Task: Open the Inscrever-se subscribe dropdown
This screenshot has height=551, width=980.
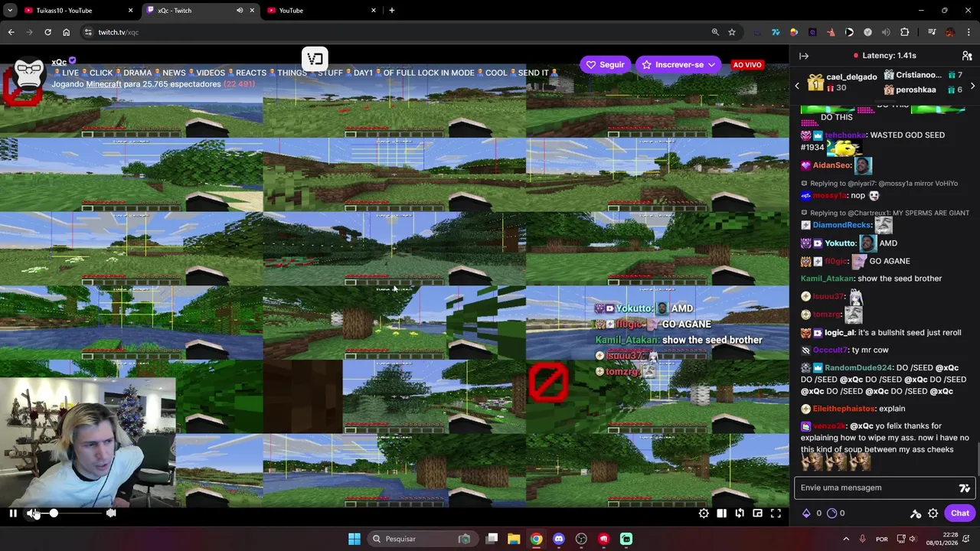Action: (x=679, y=65)
